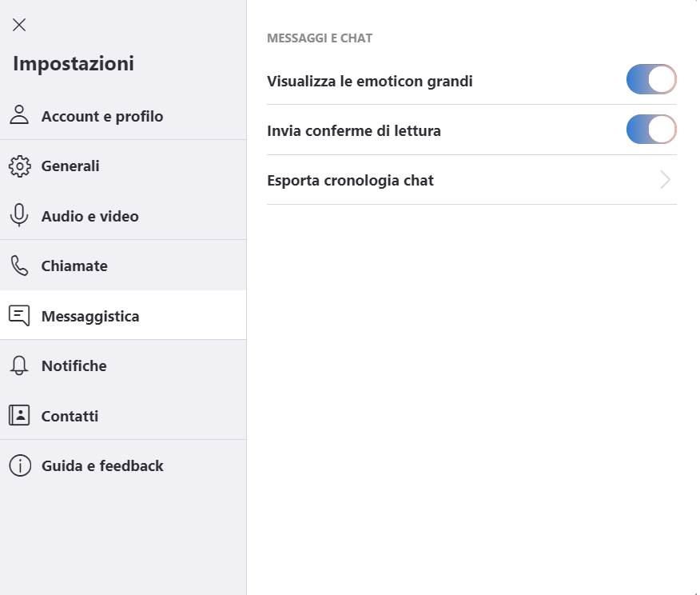Open Chiamate settings label
This screenshot has width=700, height=595.
[x=74, y=266]
